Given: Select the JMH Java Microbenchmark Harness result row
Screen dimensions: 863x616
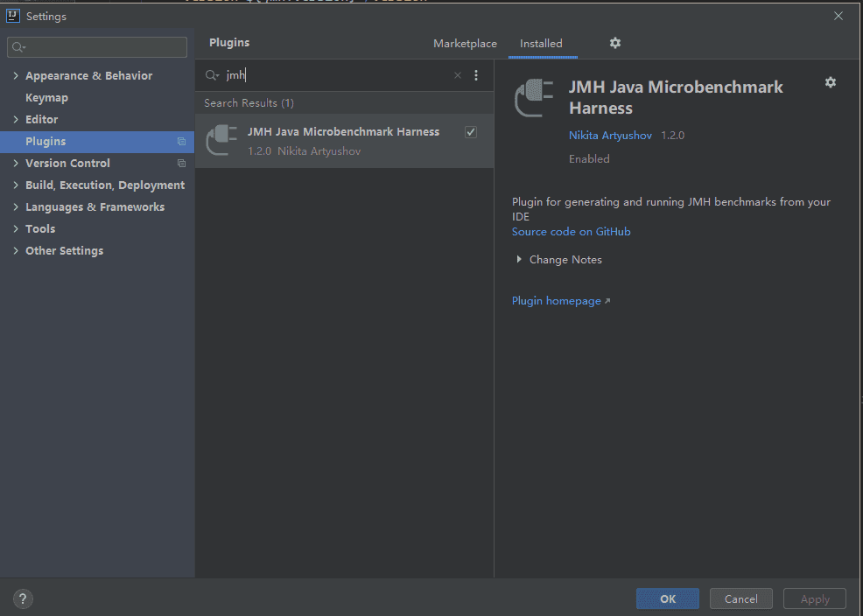Looking at the screenshot, I should (x=345, y=141).
